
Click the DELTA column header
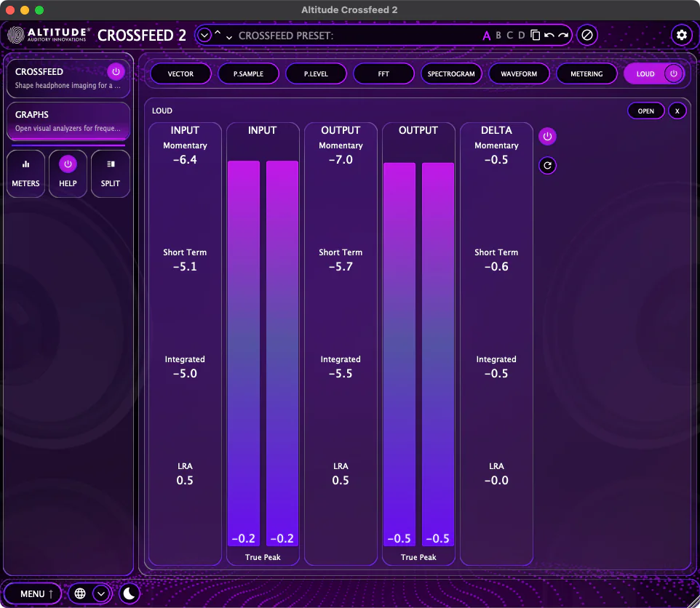[496, 130]
